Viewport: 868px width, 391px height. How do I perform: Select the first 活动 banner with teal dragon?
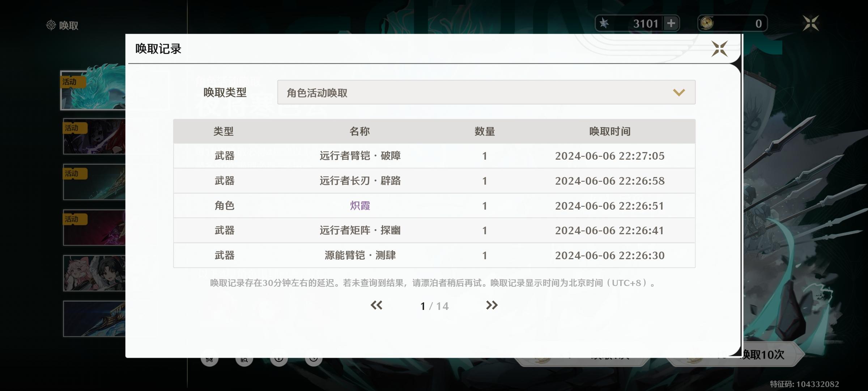point(93,90)
